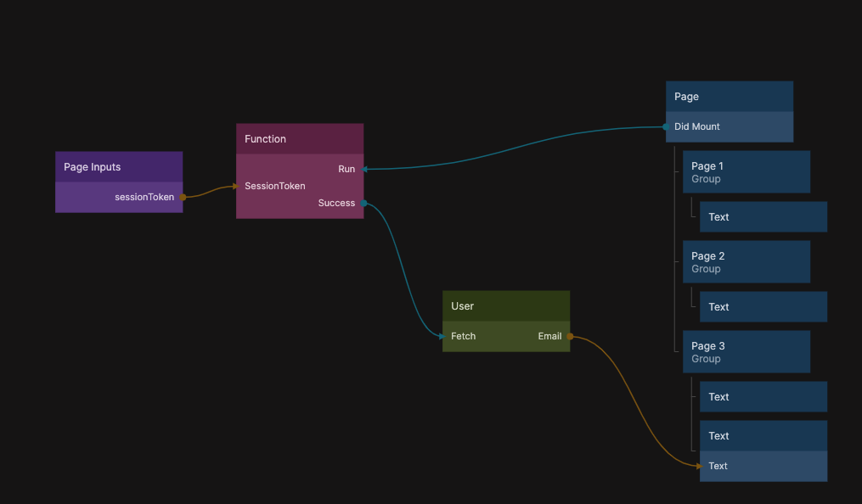
Task: Click the Did Mount output label
Action: 697,126
